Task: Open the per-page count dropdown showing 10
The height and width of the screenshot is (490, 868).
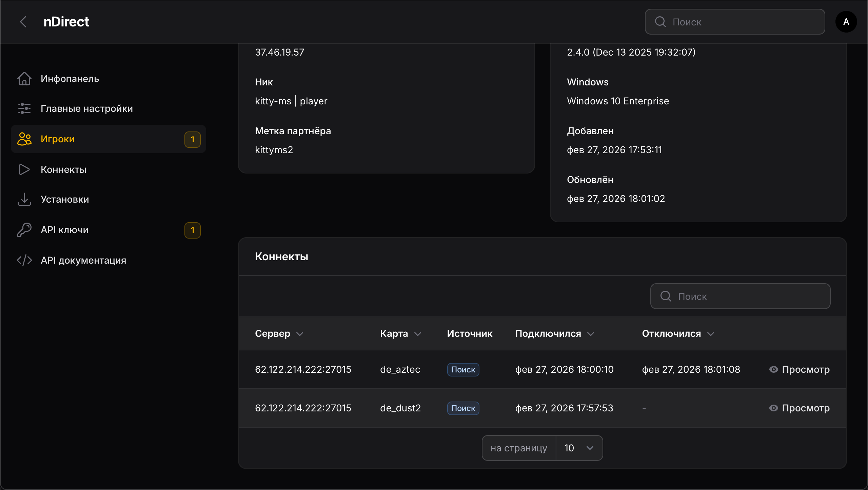Action: point(578,448)
